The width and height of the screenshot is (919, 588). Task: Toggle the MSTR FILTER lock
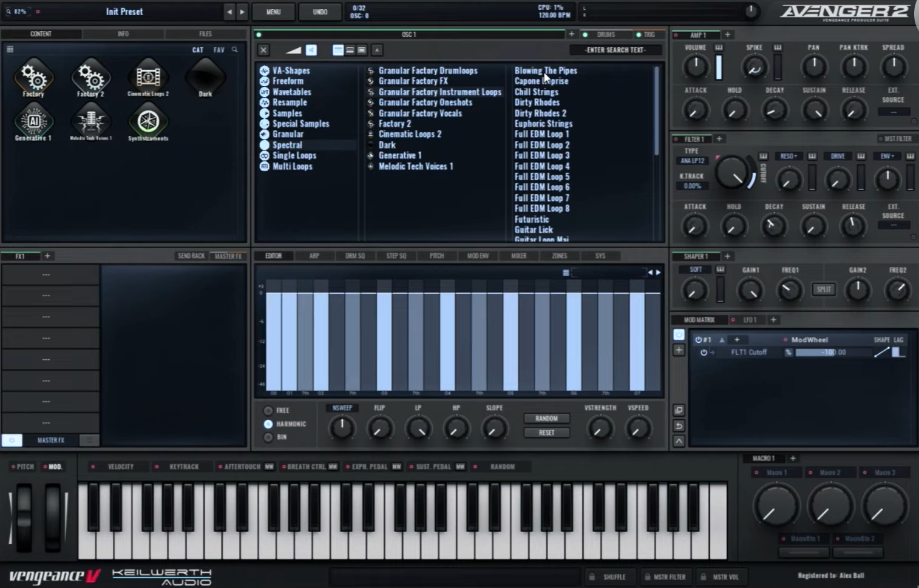(x=665, y=577)
